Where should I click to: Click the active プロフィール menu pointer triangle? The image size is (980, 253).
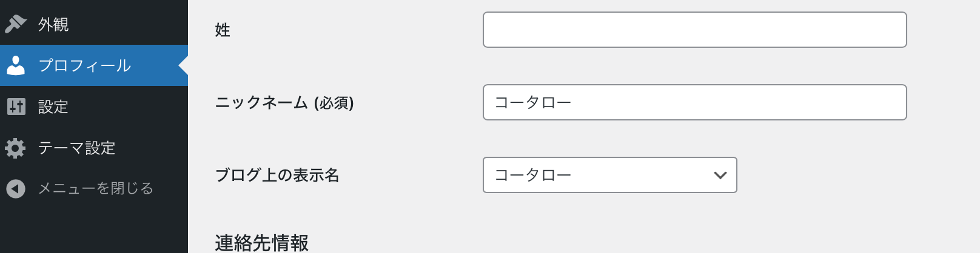(183, 65)
